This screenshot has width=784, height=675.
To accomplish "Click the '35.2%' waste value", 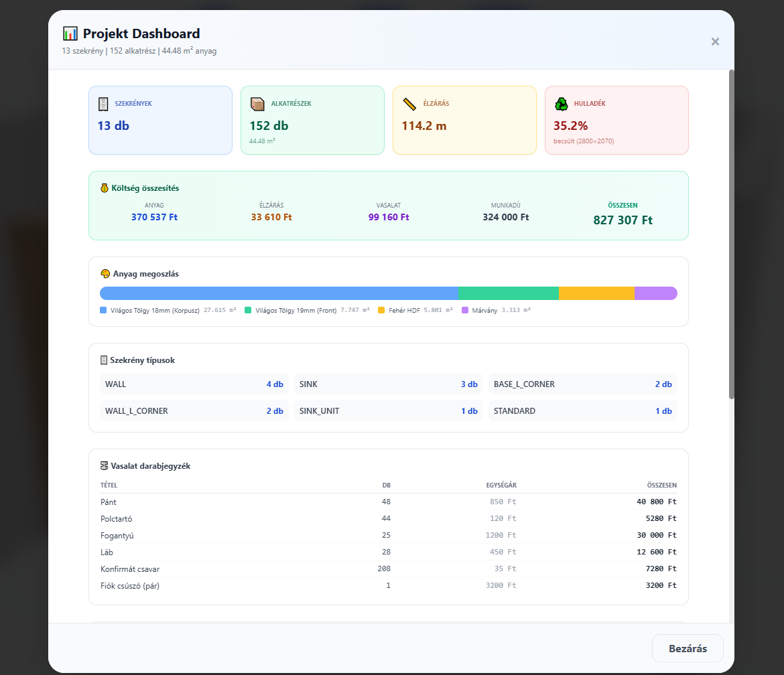I will pos(570,126).
